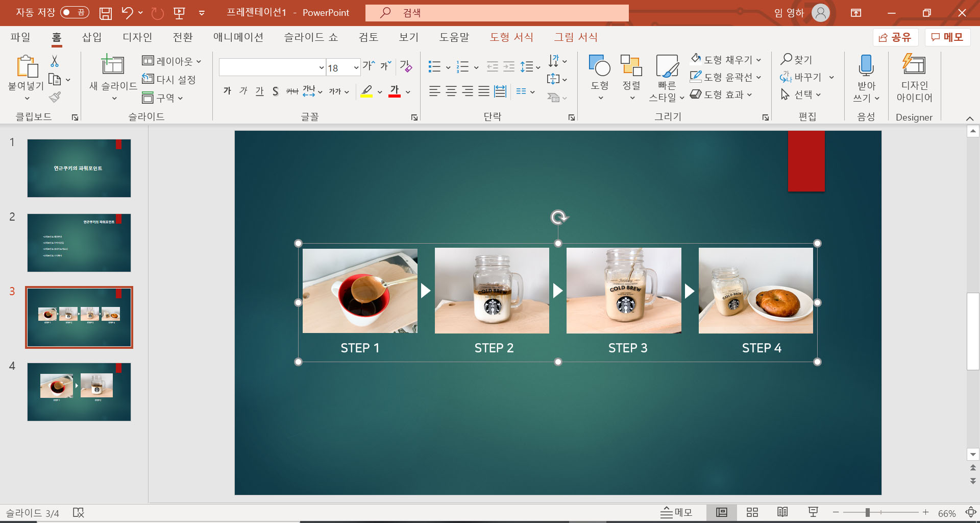Click the Format Painter brush icon
This screenshot has width=980, height=523.
pos(55,97)
